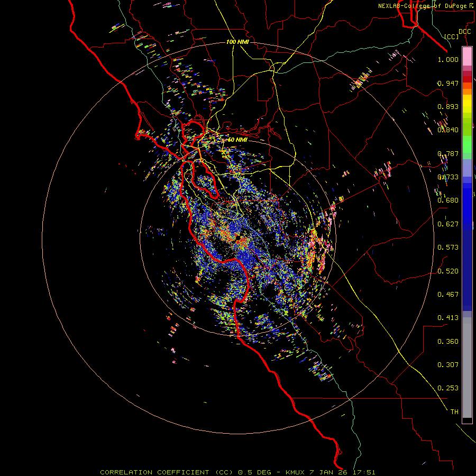
Task: Select the 0.947 scale value
Action: click(x=448, y=83)
